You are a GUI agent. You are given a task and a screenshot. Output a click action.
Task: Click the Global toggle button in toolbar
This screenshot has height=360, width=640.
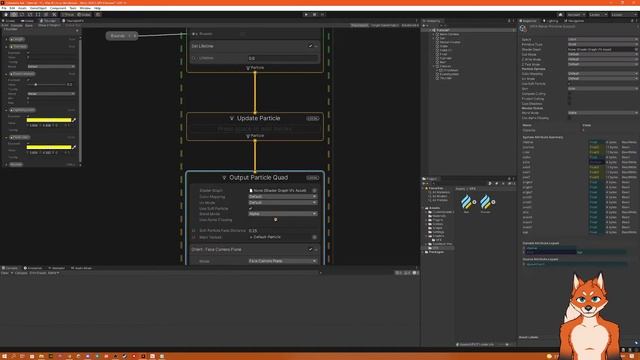[84, 14]
